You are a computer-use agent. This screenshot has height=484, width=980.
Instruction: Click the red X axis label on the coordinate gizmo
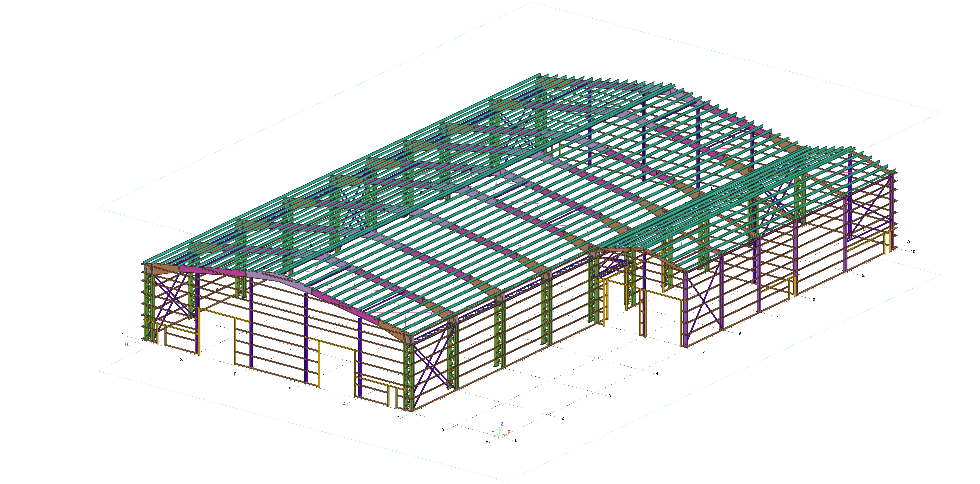coord(509,431)
